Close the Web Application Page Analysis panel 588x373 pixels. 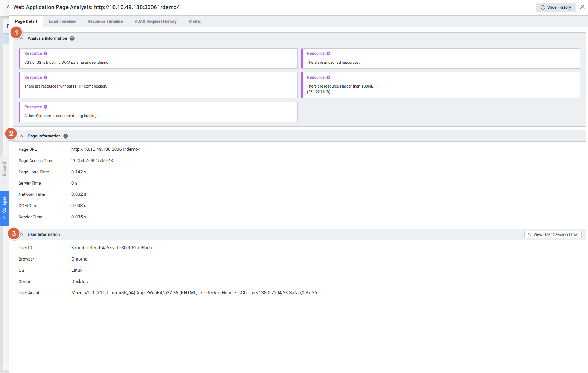tap(582, 7)
